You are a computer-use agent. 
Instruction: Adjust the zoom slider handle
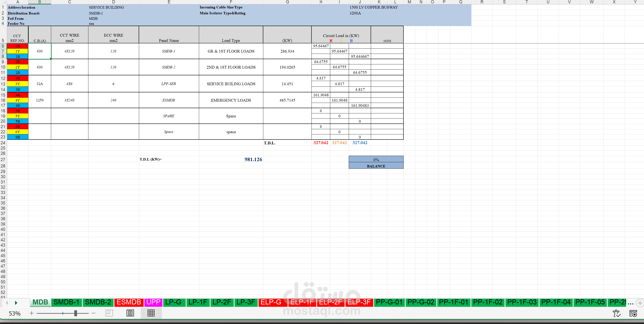76,313
